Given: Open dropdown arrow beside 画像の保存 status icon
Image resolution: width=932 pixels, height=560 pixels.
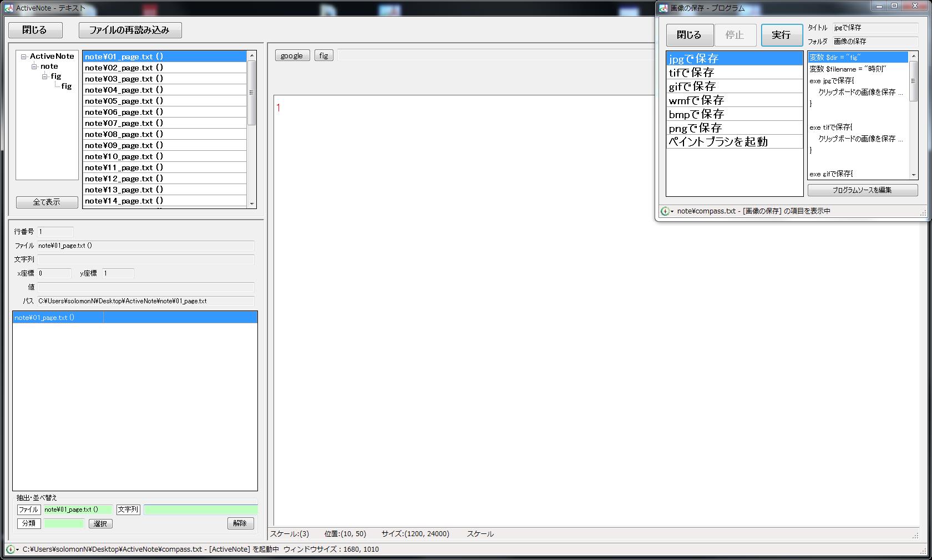Looking at the screenshot, I should coord(672,212).
